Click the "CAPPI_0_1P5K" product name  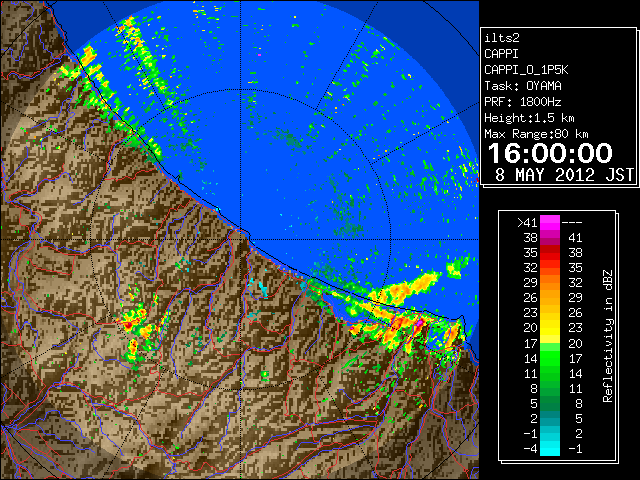[526, 70]
